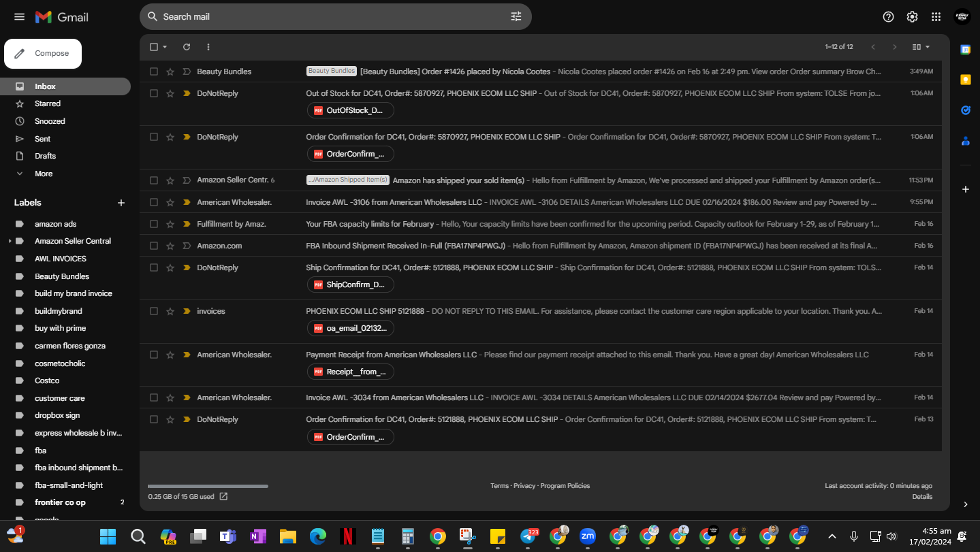Open Microsoft Teams from the taskbar

click(x=228, y=536)
